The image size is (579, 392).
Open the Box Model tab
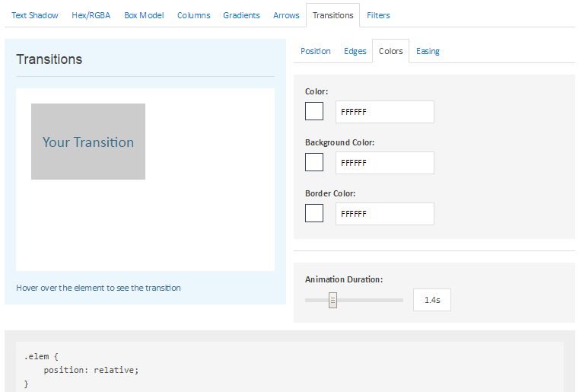pyautogui.click(x=144, y=15)
